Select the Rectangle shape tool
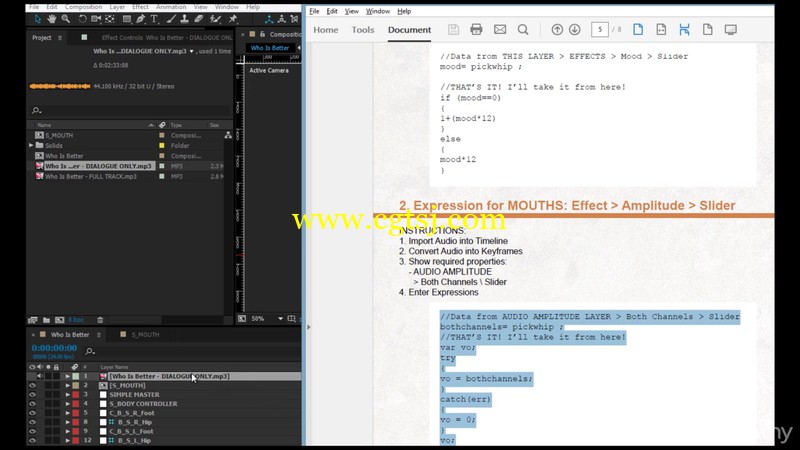 (127, 19)
